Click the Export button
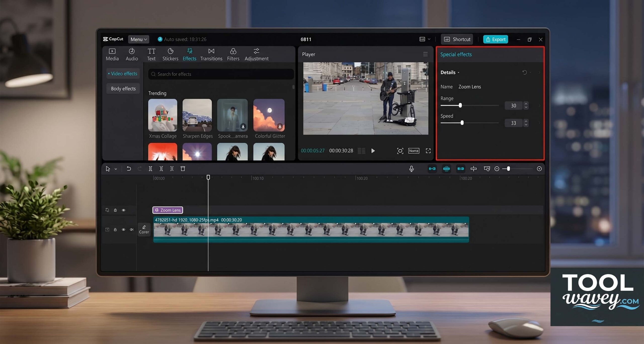The height and width of the screenshot is (344, 644). (496, 39)
